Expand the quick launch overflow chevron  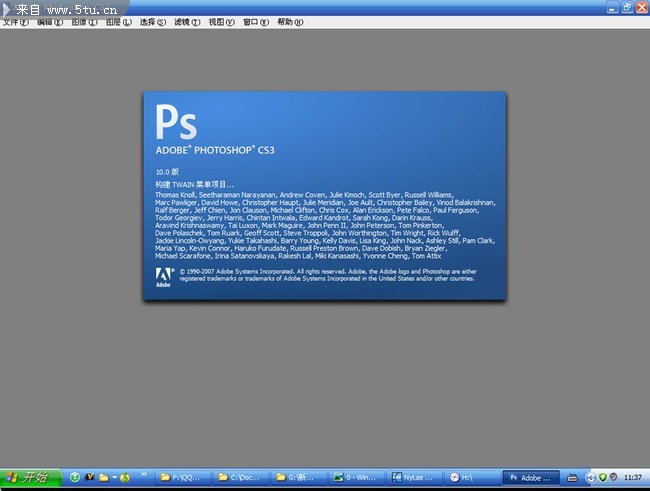coord(143,477)
